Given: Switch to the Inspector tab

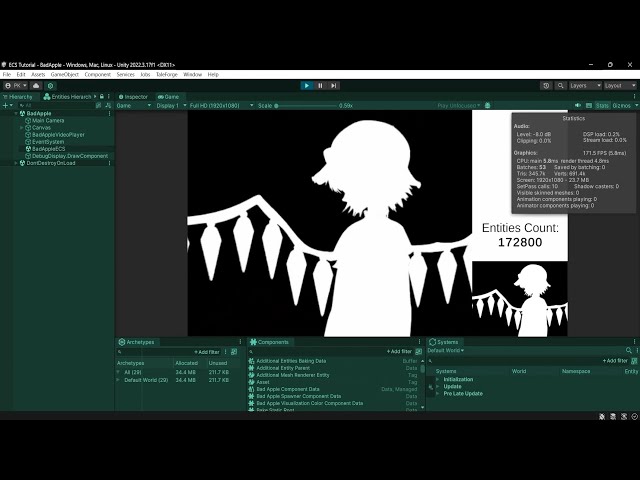Looking at the screenshot, I should coord(133,97).
